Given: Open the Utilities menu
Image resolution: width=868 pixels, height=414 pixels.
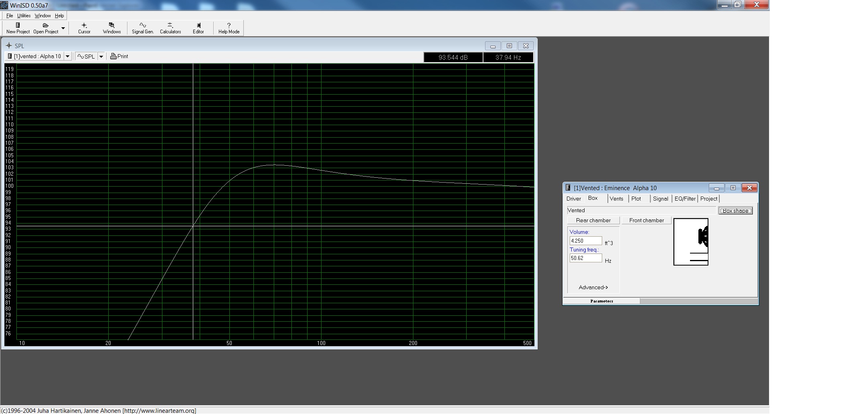Looking at the screenshot, I should 24,16.
